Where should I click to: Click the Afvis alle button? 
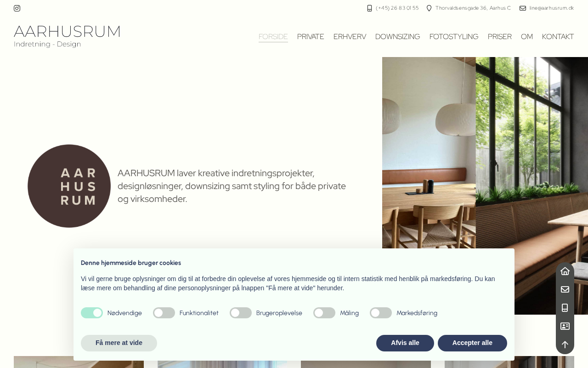click(405, 343)
